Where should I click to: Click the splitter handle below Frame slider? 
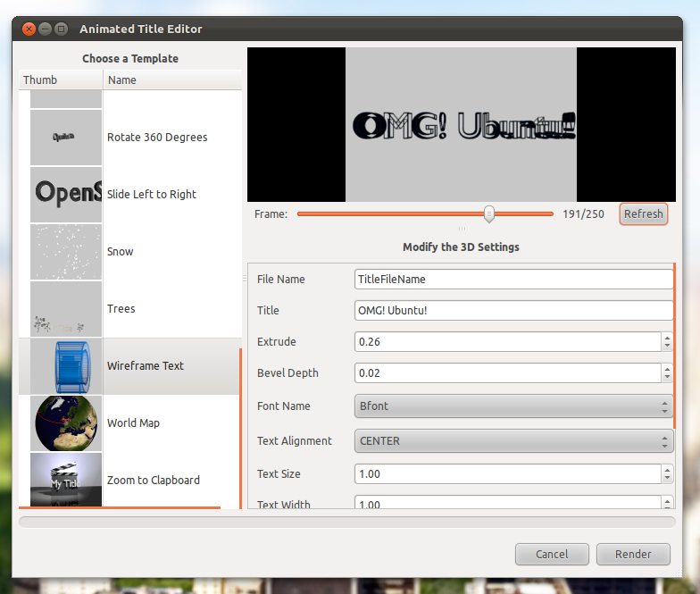[x=462, y=229]
